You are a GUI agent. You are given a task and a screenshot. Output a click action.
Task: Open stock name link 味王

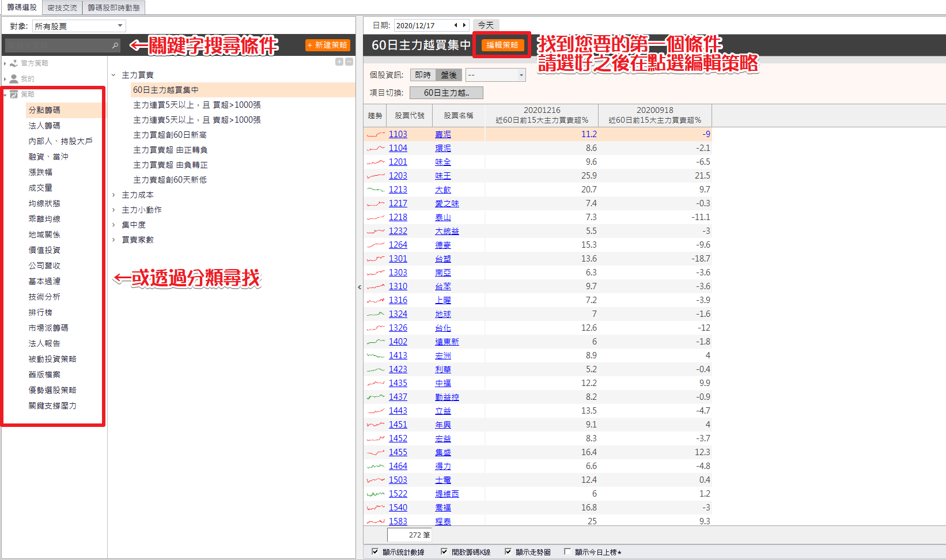[x=443, y=176]
